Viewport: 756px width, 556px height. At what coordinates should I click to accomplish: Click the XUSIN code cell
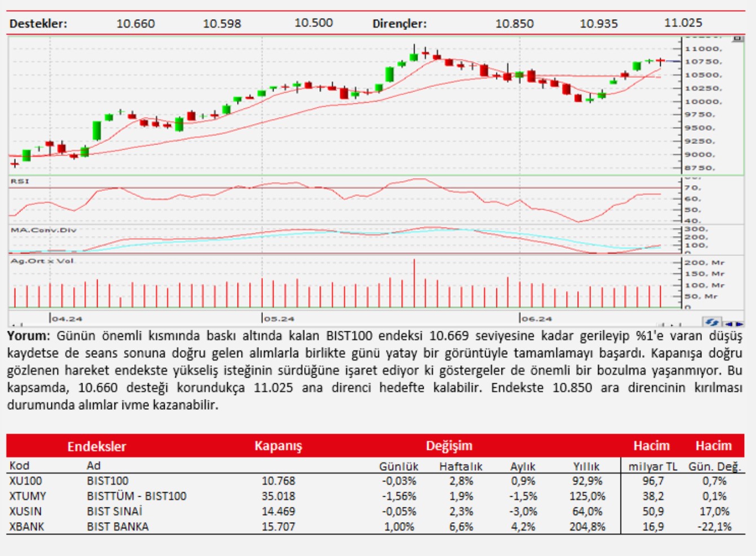click(x=25, y=511)
